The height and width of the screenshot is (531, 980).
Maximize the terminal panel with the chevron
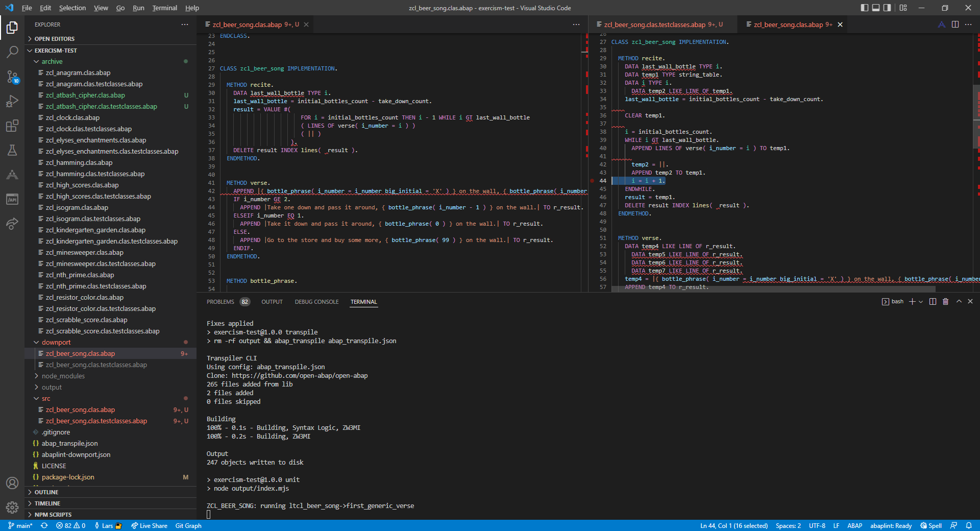click(959, 302)
